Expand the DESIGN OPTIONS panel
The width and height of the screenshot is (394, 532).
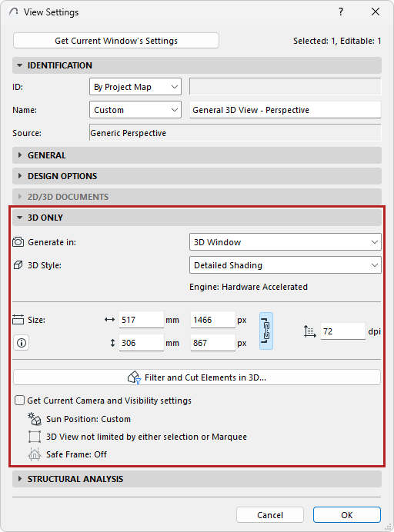pos(197,176)
